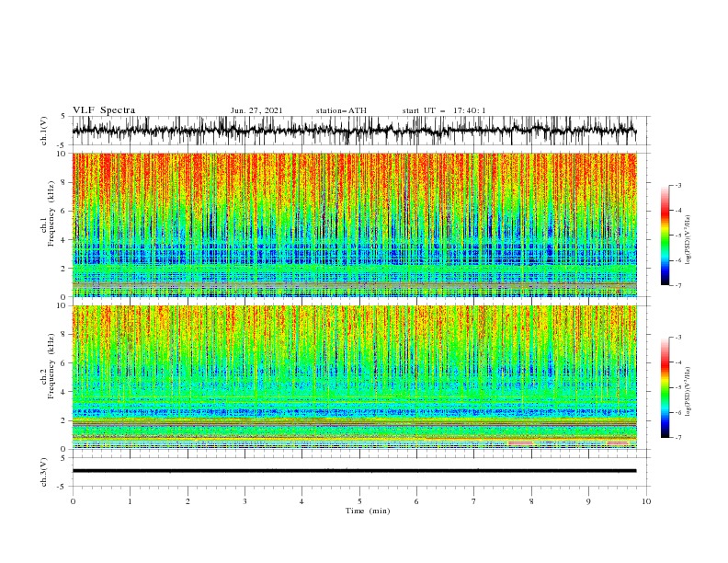Click the "Time (min)" axis label

click(368, 511)
